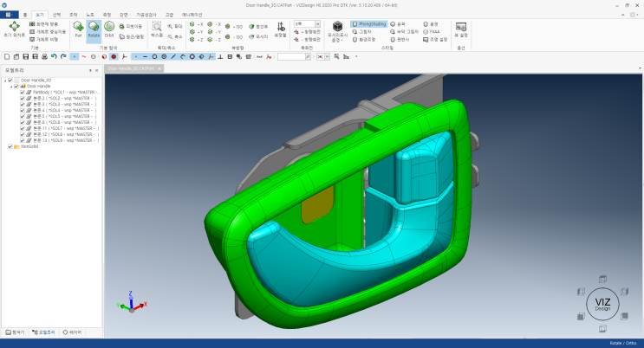Uncheck the Door Handle assembly checkbox

[x=16, y=87]
